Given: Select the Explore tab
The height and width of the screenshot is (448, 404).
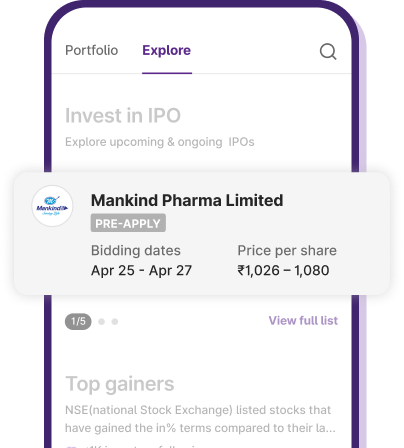Looking at the screenshot, I should click(x=167, y=50).
